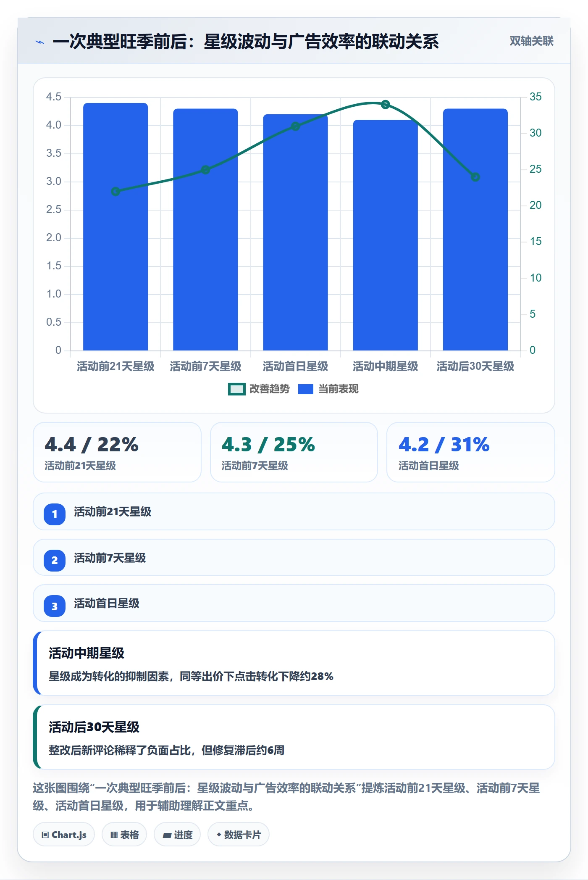Screen dimensions: 588x880
Task: Click the 进度 tag chip
Action: point(177,835)
